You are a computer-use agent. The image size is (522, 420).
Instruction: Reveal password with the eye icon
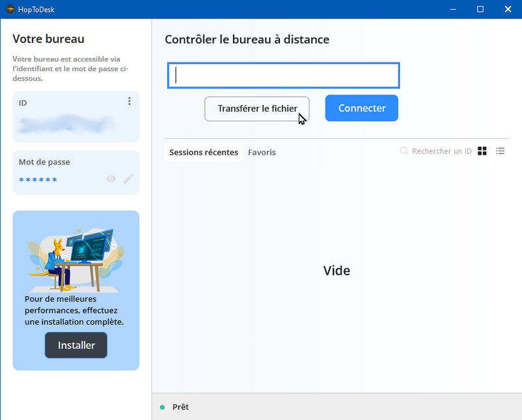(x=111, y=179)
